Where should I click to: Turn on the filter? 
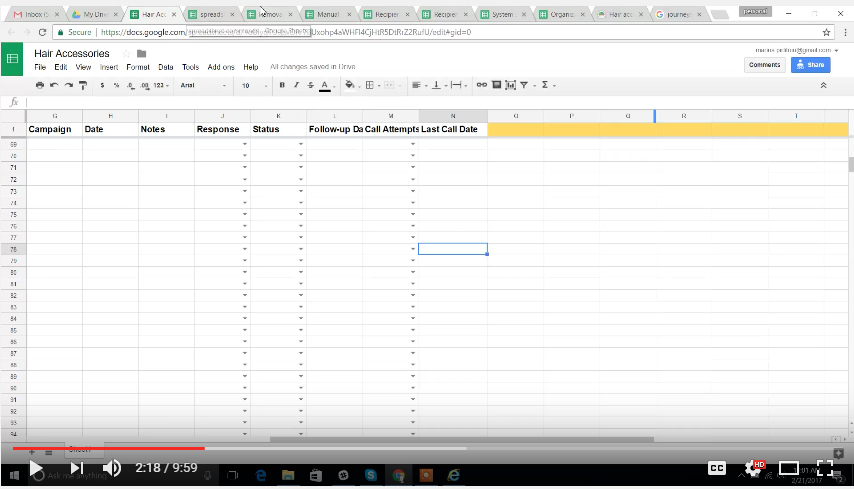click(524, 85)
